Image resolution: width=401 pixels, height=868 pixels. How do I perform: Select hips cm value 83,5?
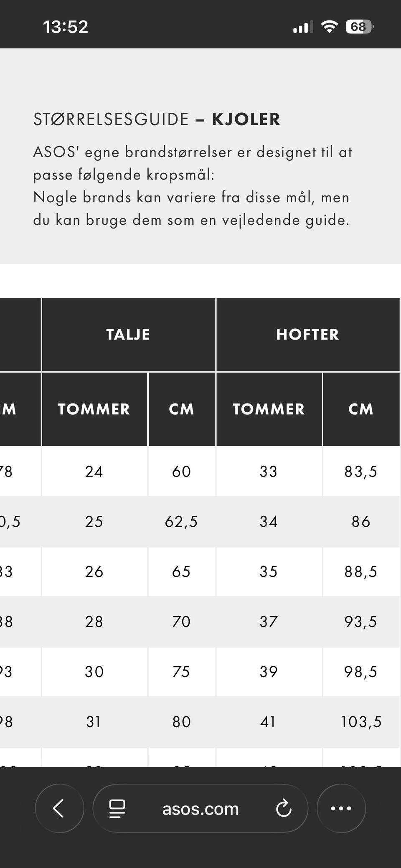point(361,472)
